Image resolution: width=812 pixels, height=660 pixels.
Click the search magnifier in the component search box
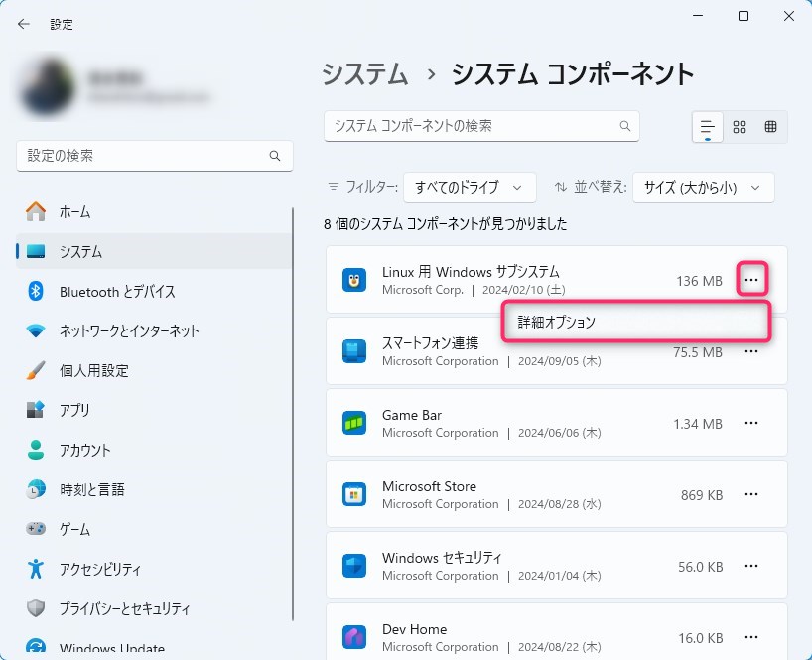click(625, 127)
